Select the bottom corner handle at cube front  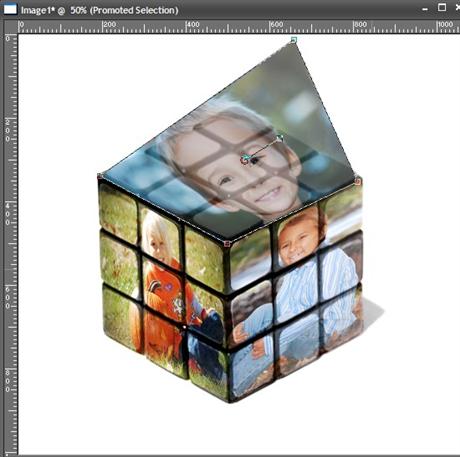(227, 244)
